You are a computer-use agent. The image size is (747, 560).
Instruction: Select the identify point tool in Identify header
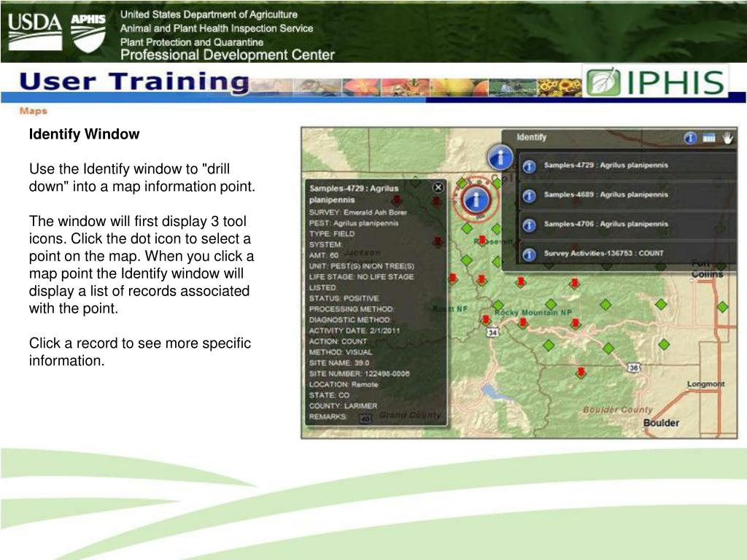point(689,138)
